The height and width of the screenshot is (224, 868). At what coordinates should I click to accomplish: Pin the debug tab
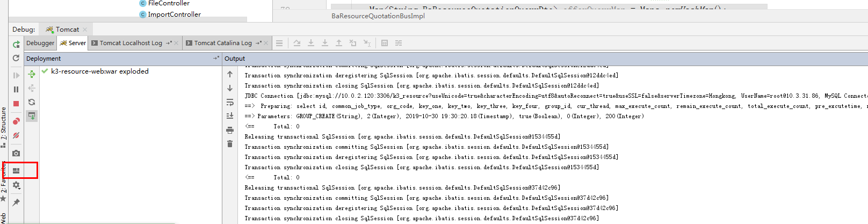16,203
